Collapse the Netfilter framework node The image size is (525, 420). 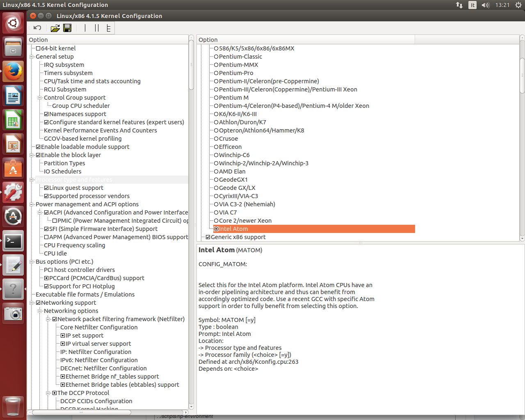coord(48,319)
